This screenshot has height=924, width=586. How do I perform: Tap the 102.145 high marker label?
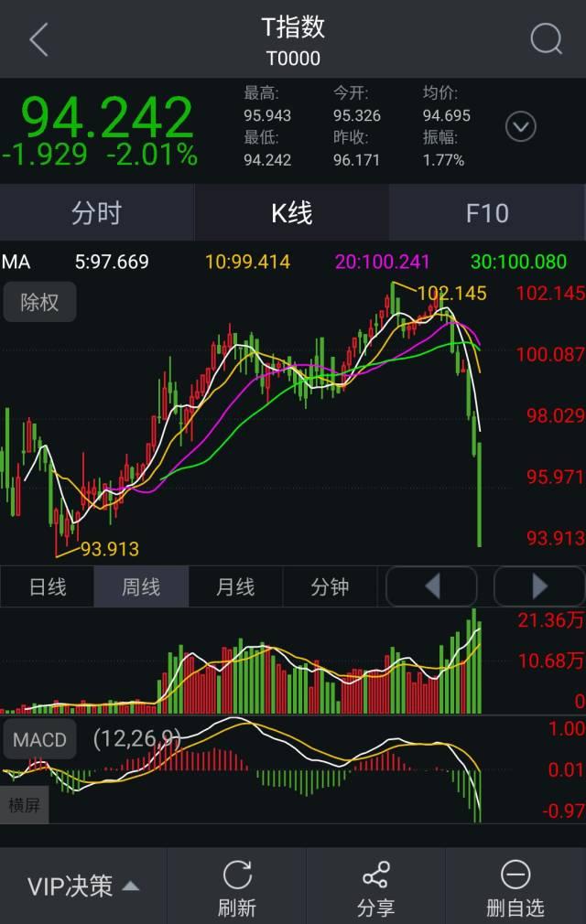coord(451,293)
